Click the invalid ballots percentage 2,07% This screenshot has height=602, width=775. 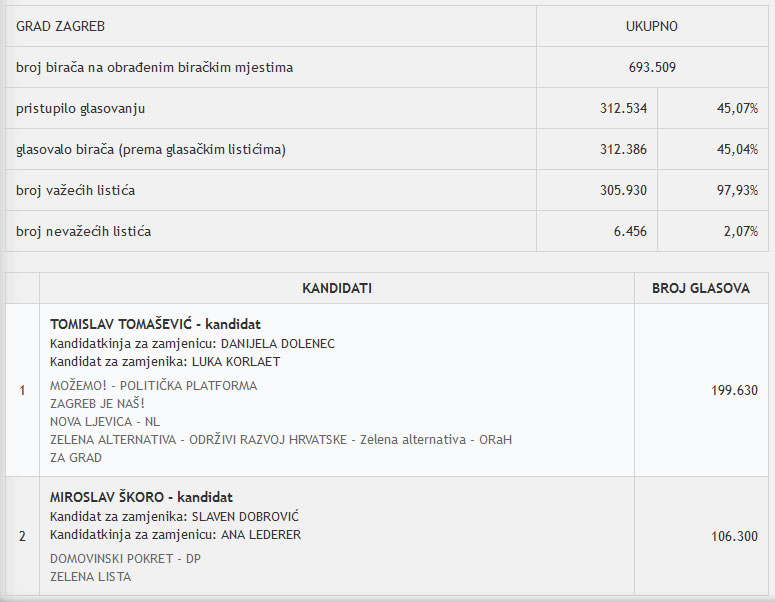(x=740, y=231)
